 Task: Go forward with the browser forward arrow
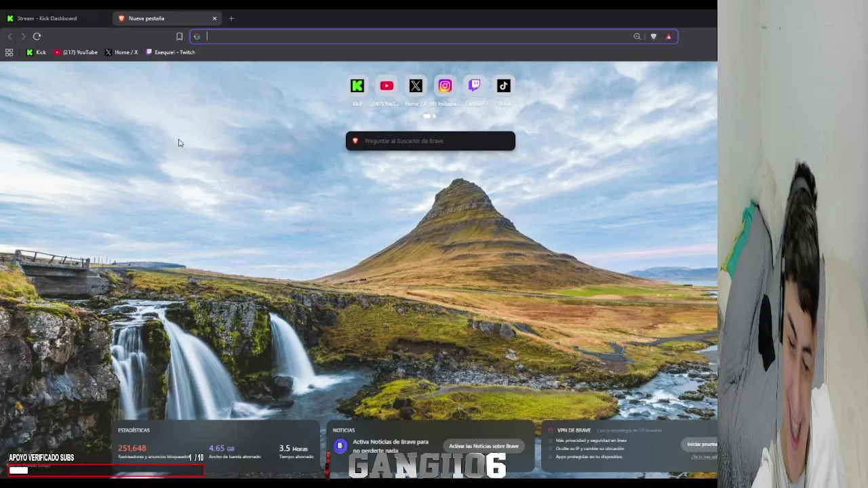23,37
